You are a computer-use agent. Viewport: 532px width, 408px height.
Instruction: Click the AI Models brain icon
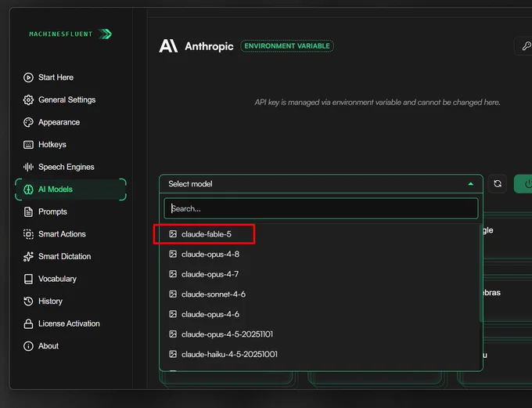coord(28,190)
